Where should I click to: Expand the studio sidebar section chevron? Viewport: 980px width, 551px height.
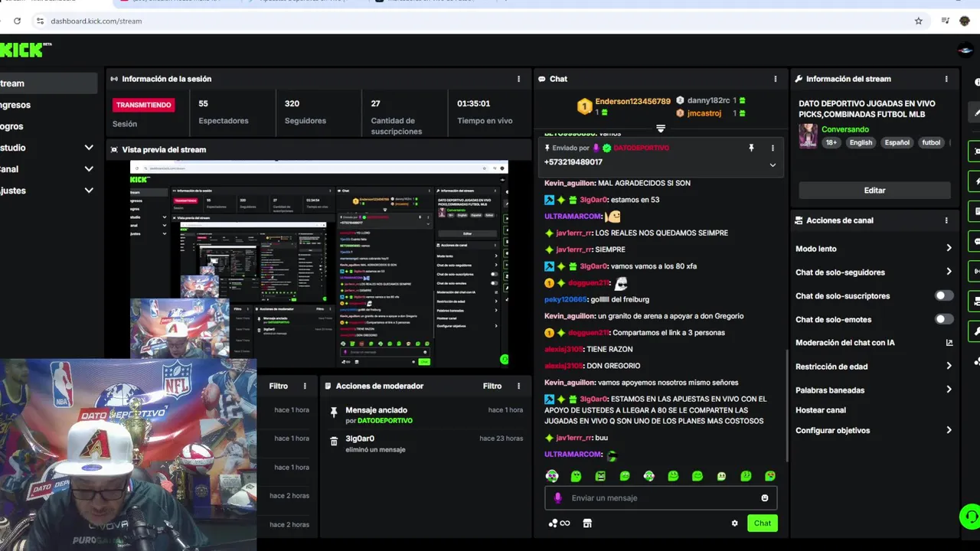click(89, 148)
